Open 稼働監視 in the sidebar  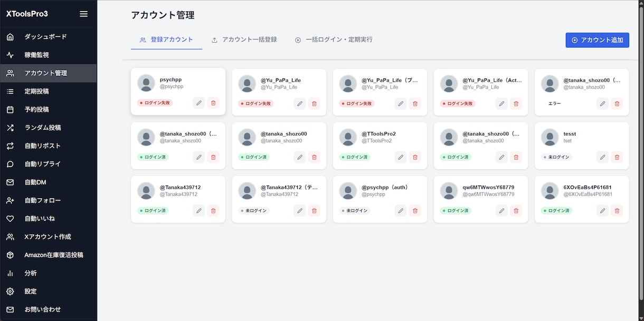click(x=48, y=55)
